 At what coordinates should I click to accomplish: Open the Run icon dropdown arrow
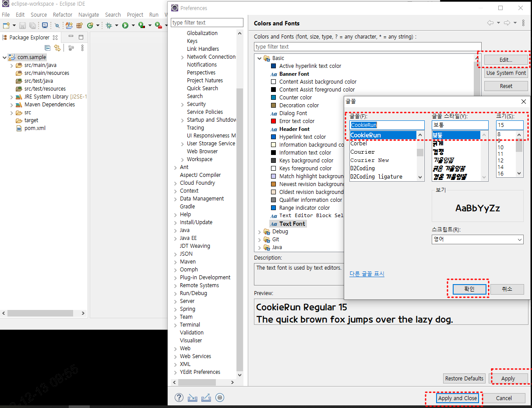click(x=133, y=26)
